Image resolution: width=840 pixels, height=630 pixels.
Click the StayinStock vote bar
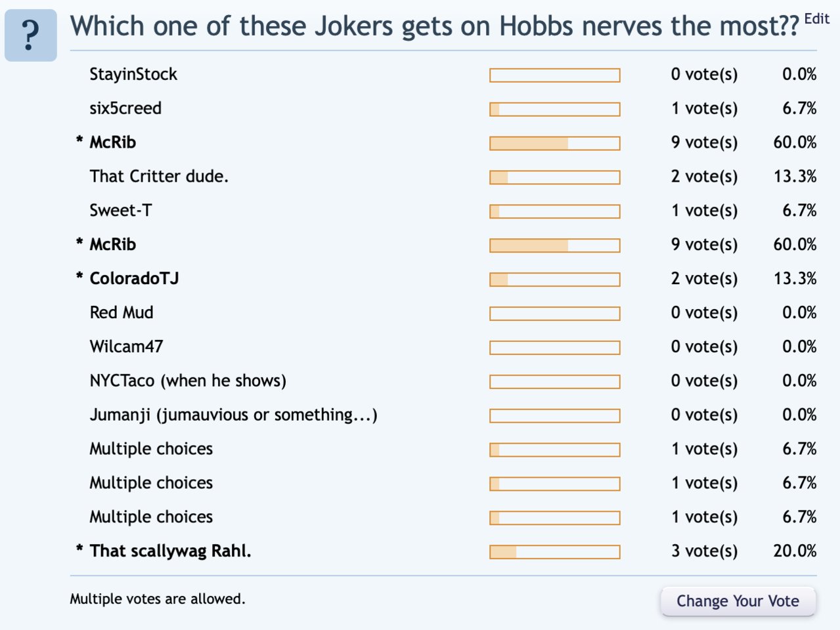click(x=555, y=75)
